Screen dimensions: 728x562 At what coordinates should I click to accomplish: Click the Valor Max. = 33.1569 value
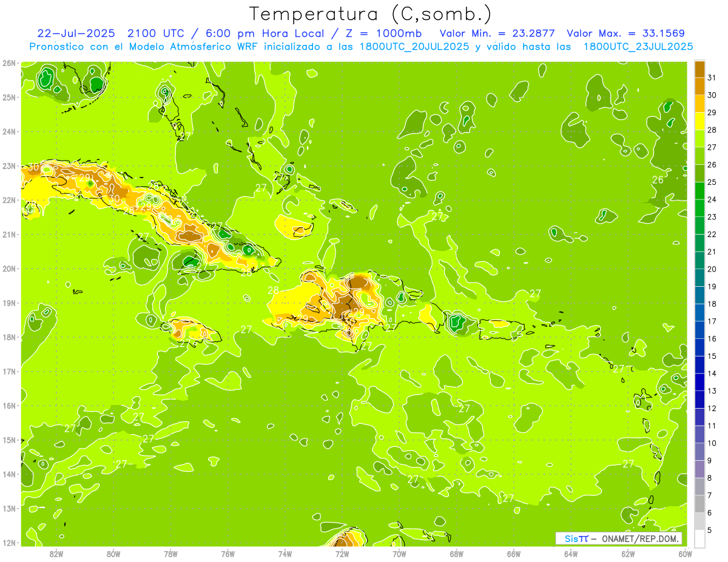coord(625,33)
